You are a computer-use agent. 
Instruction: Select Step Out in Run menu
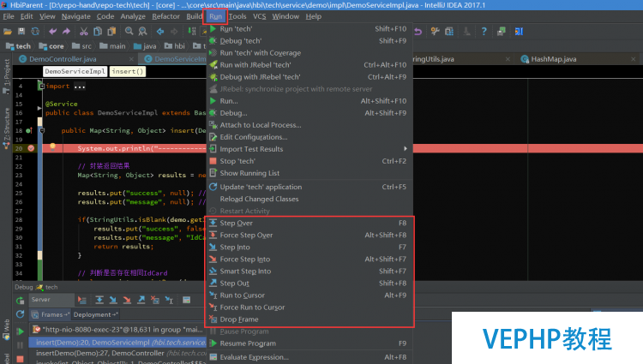309,283
